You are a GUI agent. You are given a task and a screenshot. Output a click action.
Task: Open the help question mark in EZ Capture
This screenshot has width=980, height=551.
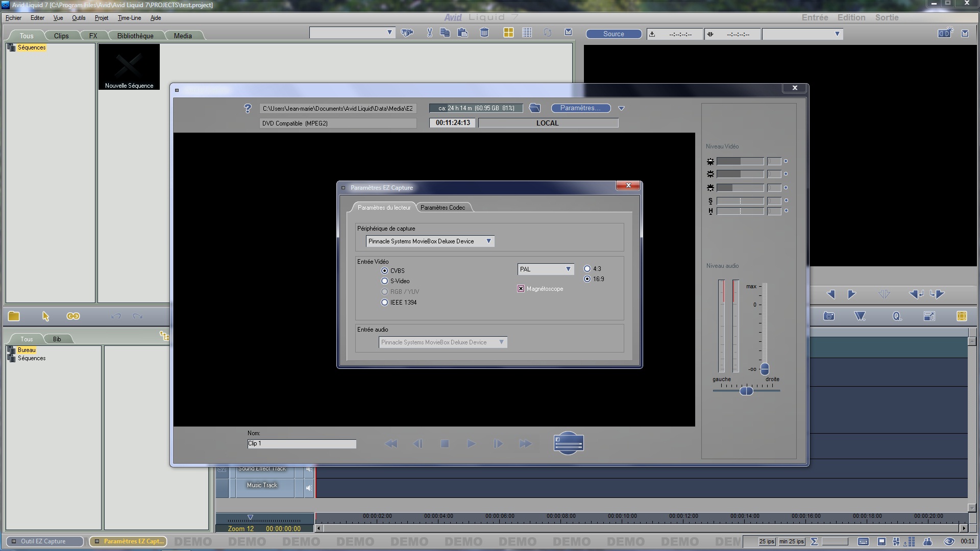tap(248, 109)
